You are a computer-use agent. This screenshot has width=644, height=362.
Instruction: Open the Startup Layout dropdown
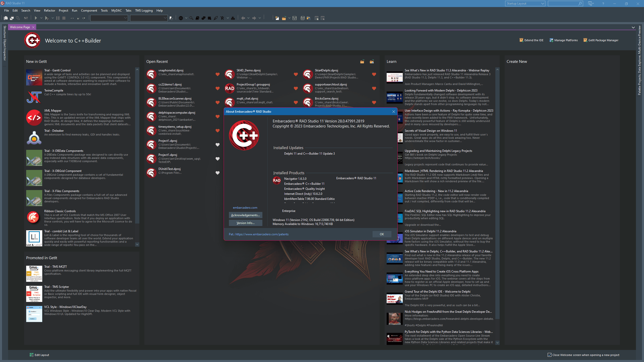coord(525,4)
